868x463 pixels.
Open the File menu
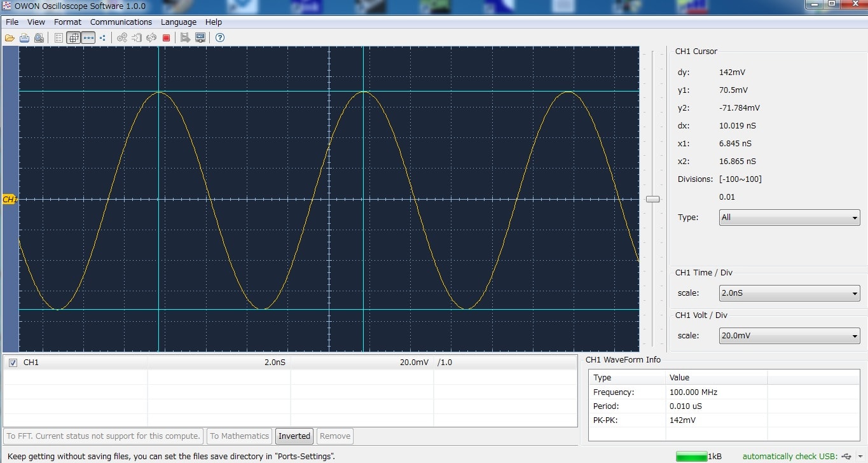pos(12,22)
